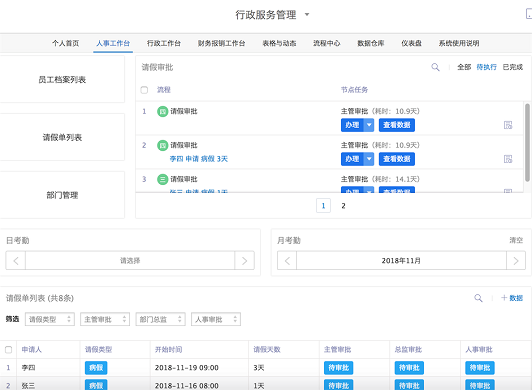Switch to 个人首页 tab
Image resolution: width=532 pixels, height=390 pixels.
coord(65,43)
